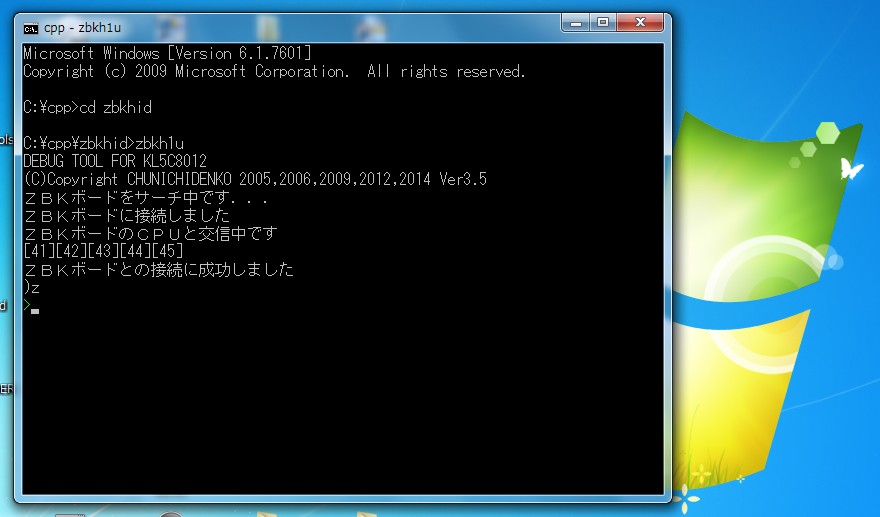The width and height of the screenshot is (880, 517).
Task: Click the 'ＺＢＫボードとの接続に成功しました' line
Action: pos(159,269)
